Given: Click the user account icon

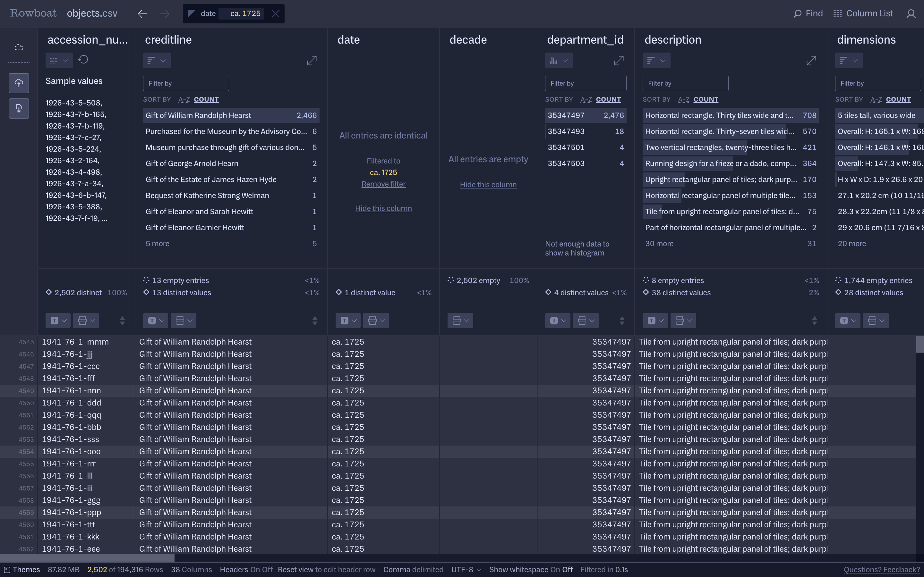Looking at the screenshot, I should pos(911,14).
